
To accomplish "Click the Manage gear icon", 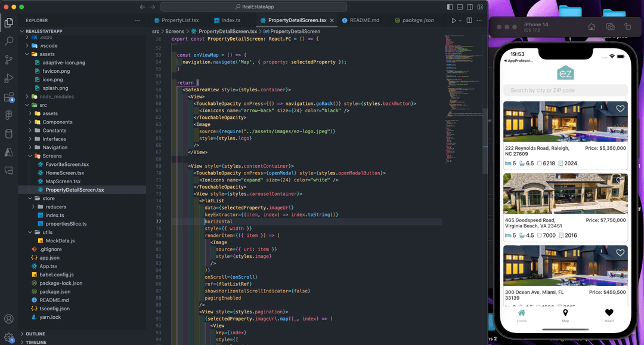I will [x=9, y=338].
